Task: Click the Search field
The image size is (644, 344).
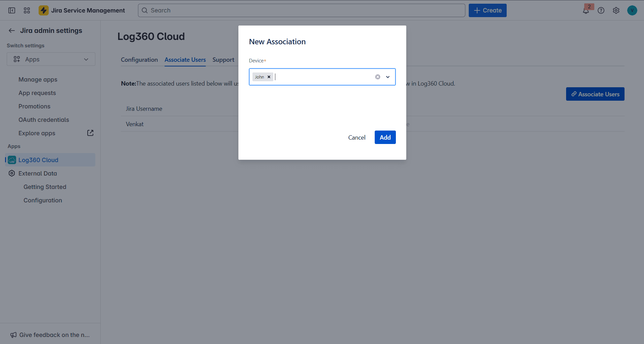Action: (x=301, y=10)
